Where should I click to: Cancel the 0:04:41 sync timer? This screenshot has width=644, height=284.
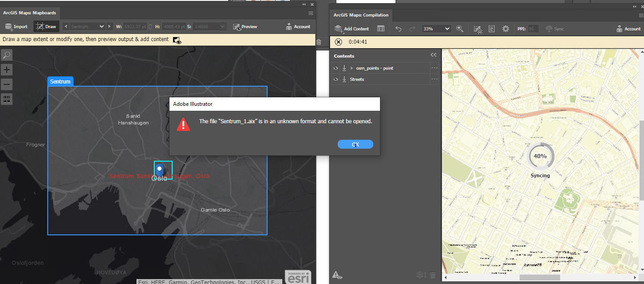point(338,42)
